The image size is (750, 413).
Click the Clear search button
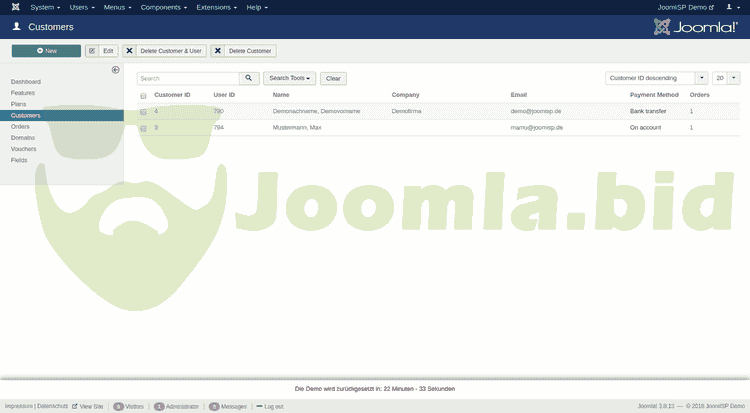[x=333, y=78]
